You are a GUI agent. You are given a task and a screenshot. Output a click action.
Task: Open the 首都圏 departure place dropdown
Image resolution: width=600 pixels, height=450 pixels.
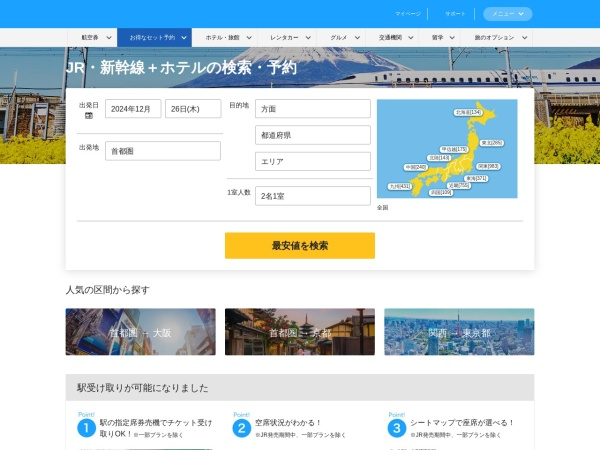(x=163, y=151)
